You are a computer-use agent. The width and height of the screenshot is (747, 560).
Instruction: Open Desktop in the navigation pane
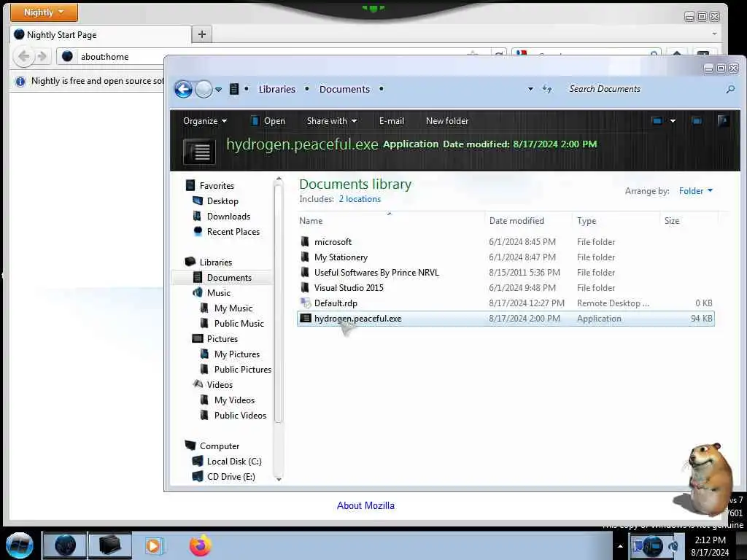(222, 201)
